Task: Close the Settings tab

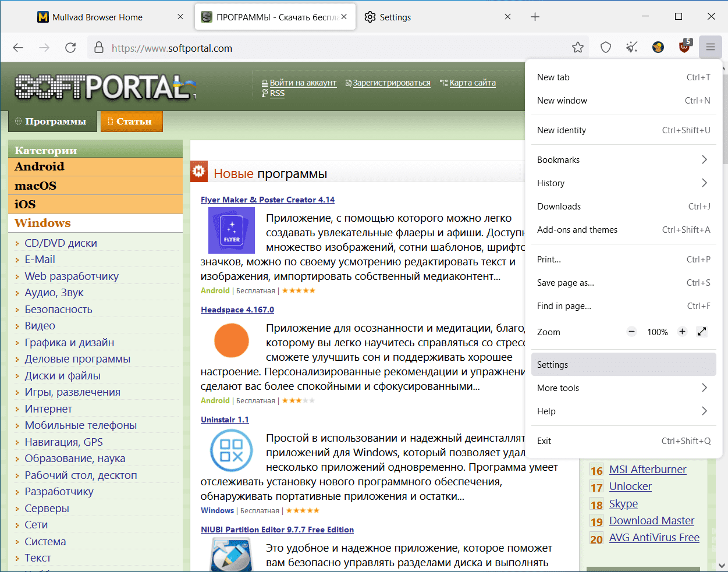Action: (x=507, y=17)
